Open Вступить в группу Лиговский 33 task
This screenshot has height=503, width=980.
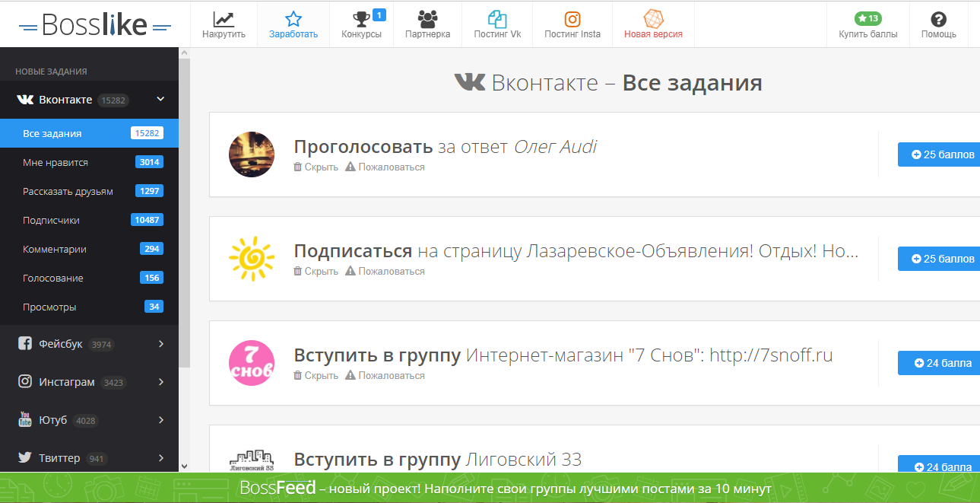[x=437, y=460]
